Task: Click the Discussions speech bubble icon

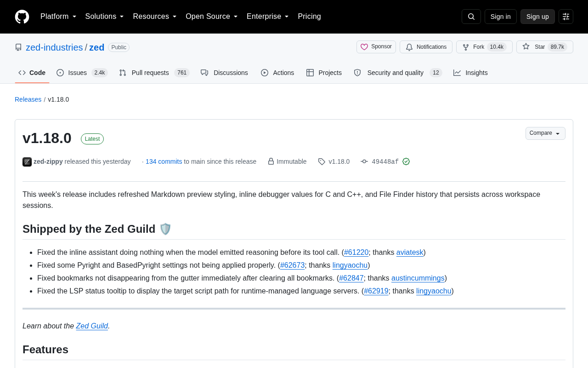Action: pyautogui.click(x=204, y=73)
